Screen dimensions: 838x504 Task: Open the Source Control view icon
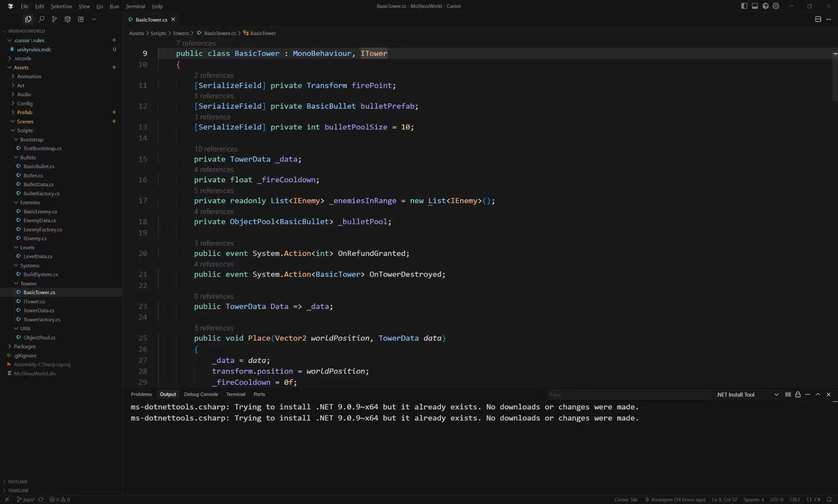(54, 19)
